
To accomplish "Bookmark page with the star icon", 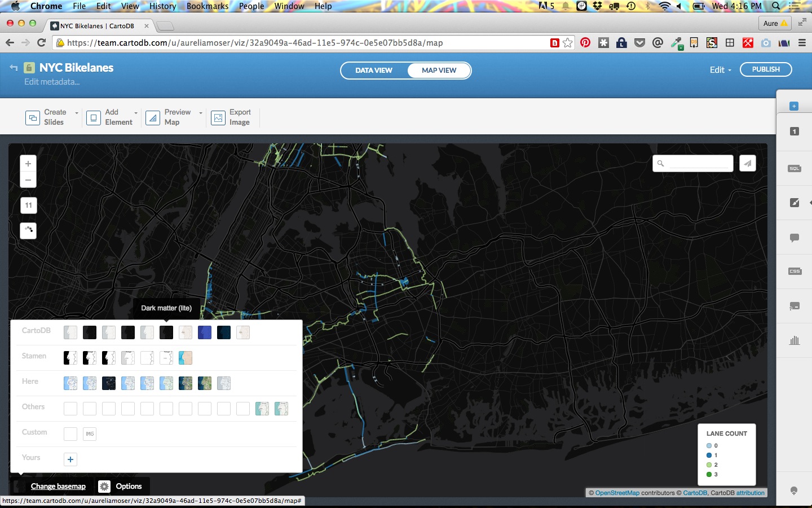I will pyautogui.click(x=568, y=43).
